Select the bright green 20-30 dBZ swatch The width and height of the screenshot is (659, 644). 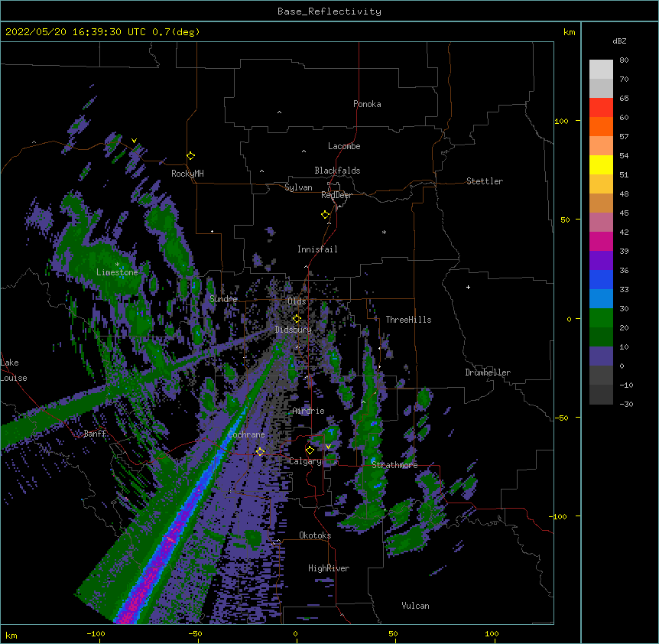601,318
